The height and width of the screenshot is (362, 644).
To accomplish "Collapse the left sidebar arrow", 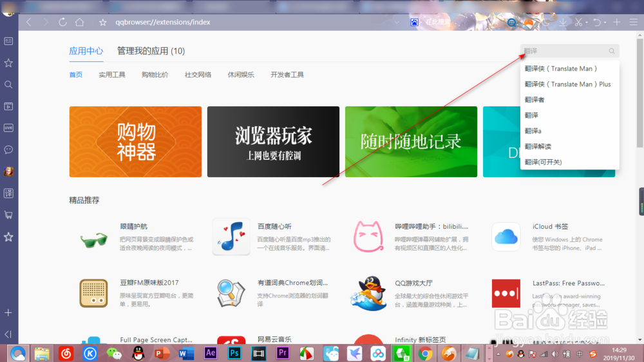I will (8, 334).
